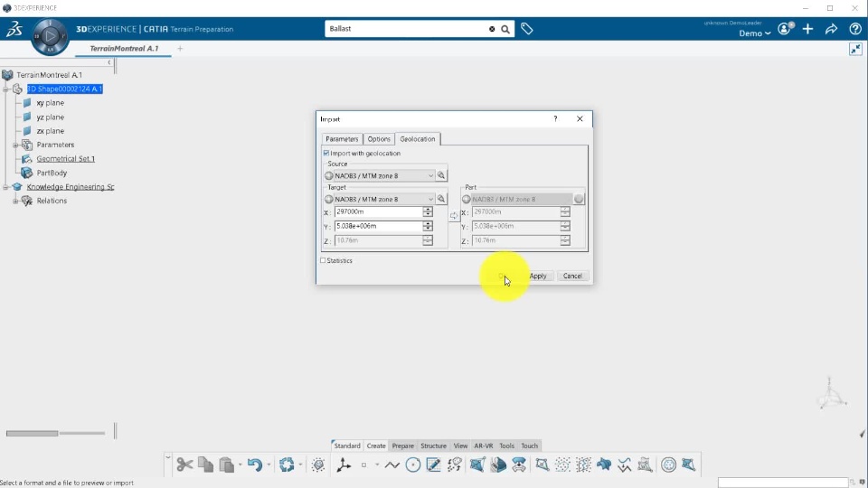This screenshot has height=488, width=868.
Task: Click the tree horizontal scrollbar thumb
Action: coord(33,433)
